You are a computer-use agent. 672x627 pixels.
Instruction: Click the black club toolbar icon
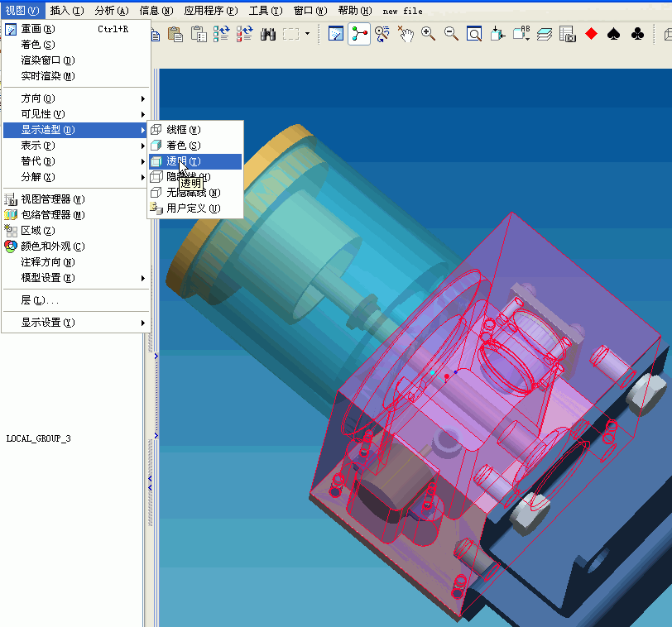638,34
